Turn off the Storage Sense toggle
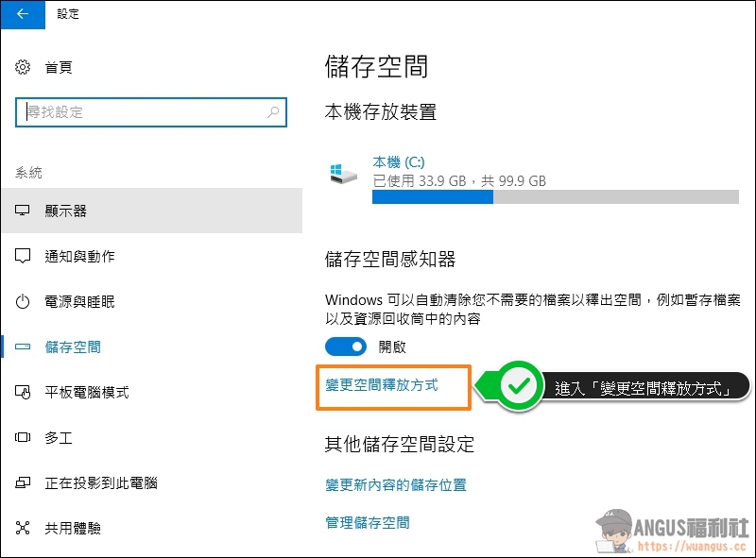 click(346, 347)
